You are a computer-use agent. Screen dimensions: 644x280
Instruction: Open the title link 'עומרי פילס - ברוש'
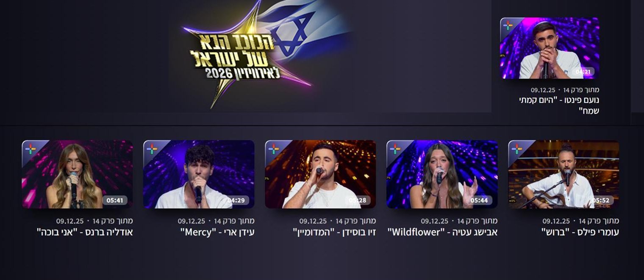point(580,232)
